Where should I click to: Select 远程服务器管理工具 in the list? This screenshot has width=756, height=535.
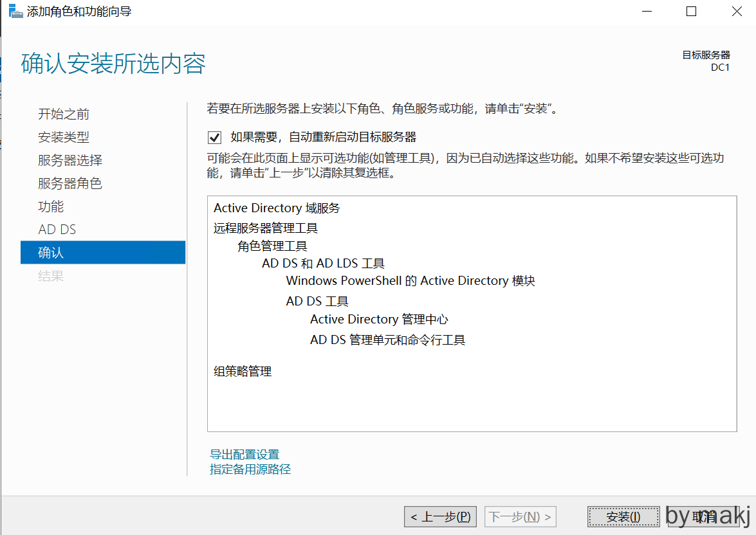point(266,228)
